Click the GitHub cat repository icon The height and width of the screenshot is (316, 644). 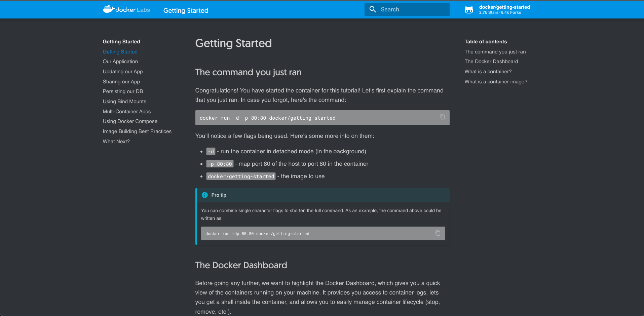pyautogui.click(x=469, y=10)
